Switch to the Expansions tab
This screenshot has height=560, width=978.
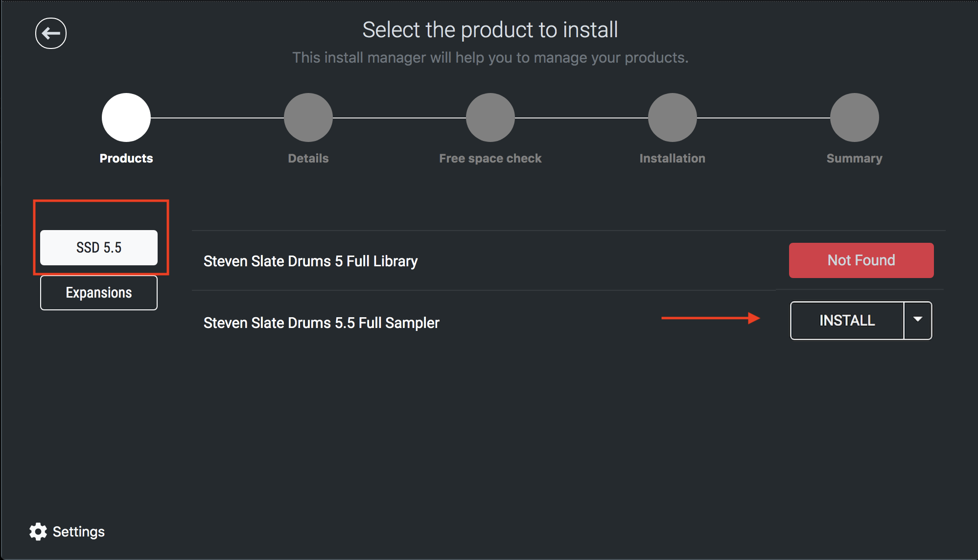(x=99, y=293)
